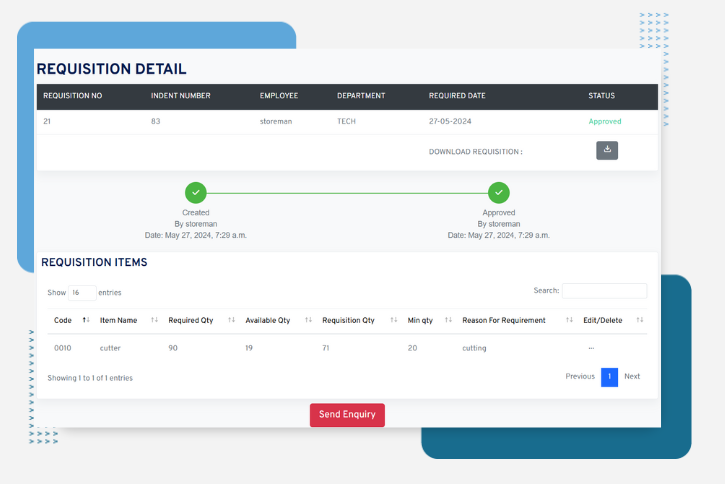The image size is (725, 484).
Task: Sort by Requisition Qty column arrows
Action: 392,320
